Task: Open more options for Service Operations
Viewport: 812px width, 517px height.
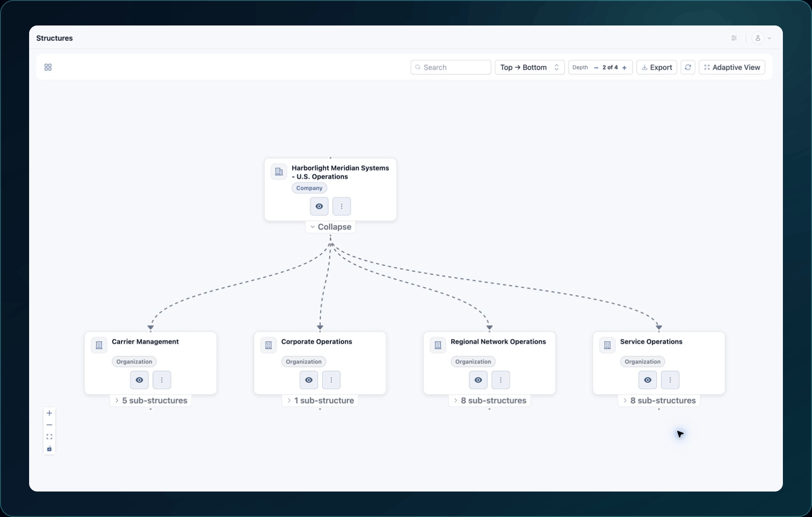Action: pos(670,380)
